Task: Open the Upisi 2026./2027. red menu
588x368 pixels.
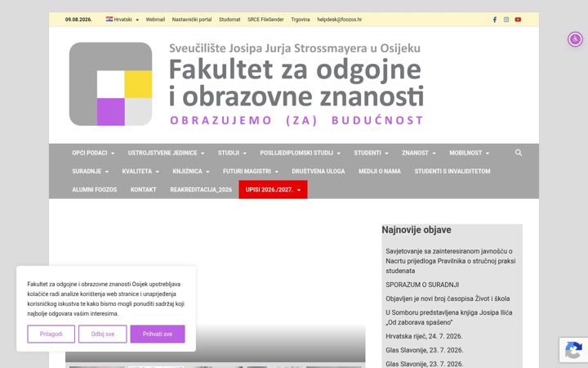Action: click(273, 190)
